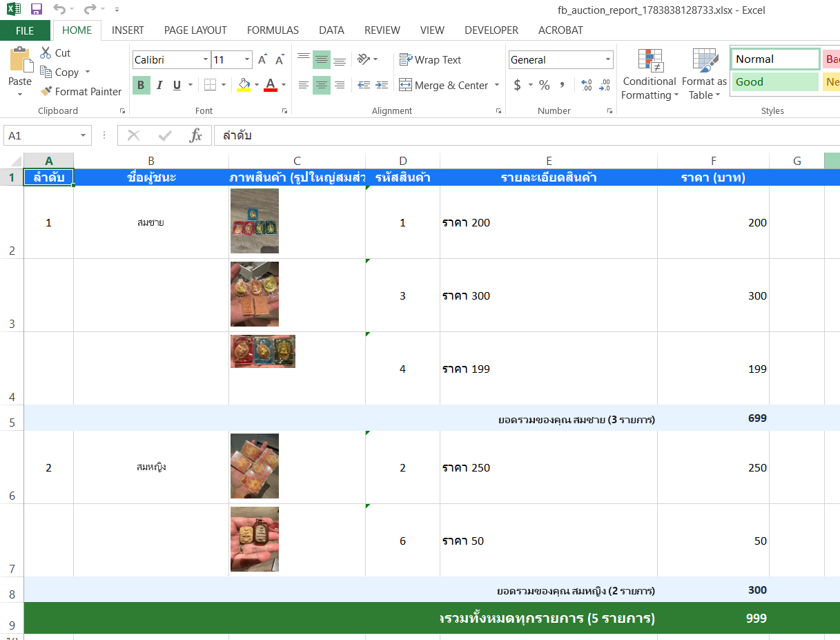Click the Cut scissors icon
Image resolution: width=840 pixels, height=640 pixels.
point(46,52)
